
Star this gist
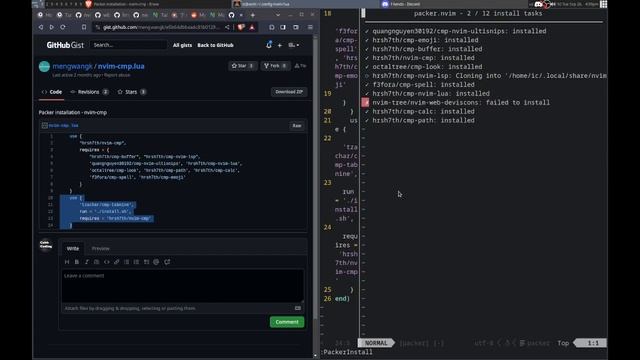(242, 66)
